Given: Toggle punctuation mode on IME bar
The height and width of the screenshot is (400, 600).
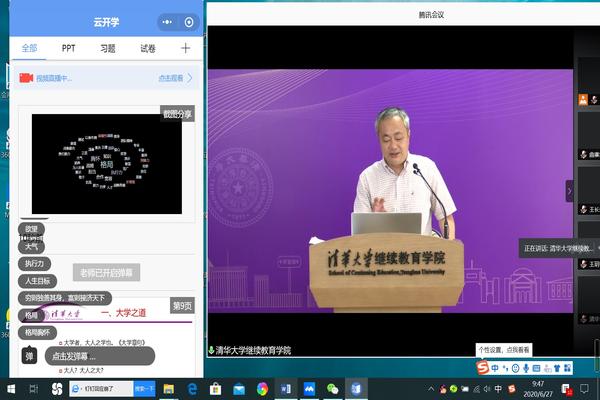Looking at the screenshot, I should pos(505,368).
